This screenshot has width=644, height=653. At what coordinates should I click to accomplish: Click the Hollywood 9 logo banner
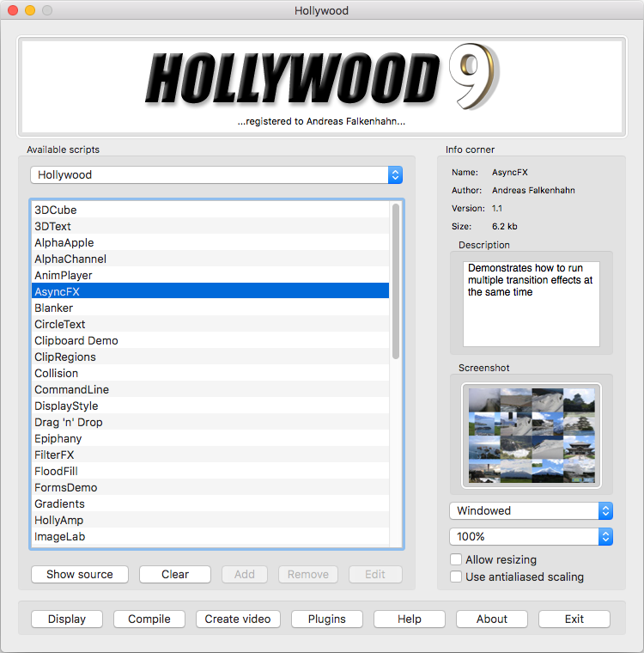click(x=321, y=85)
